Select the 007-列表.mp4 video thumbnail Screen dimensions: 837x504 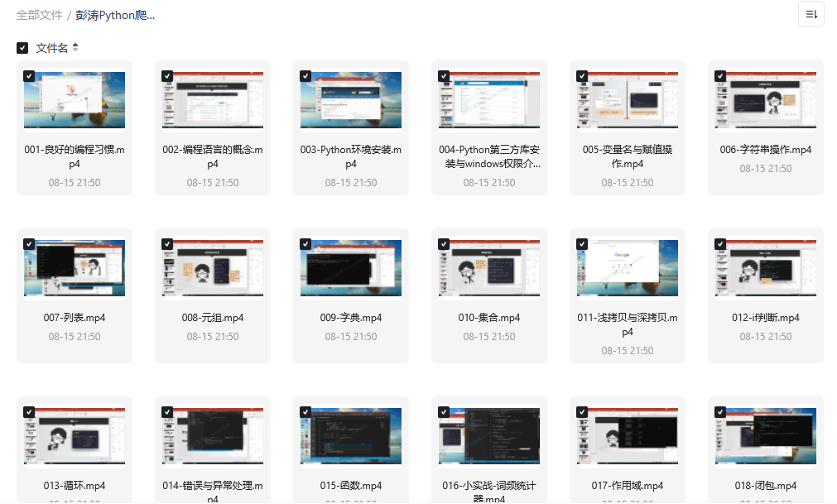[75, 268]
